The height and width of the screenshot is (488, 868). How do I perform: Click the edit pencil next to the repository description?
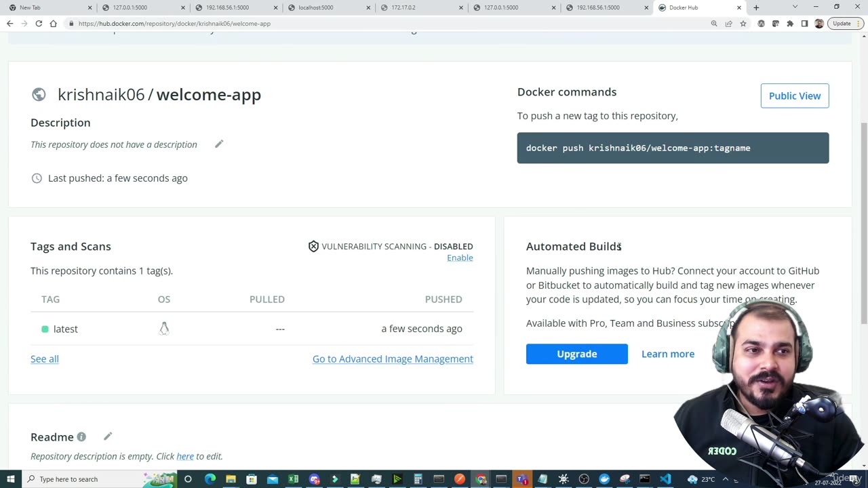pyautogui.click(x=219, y=144)
